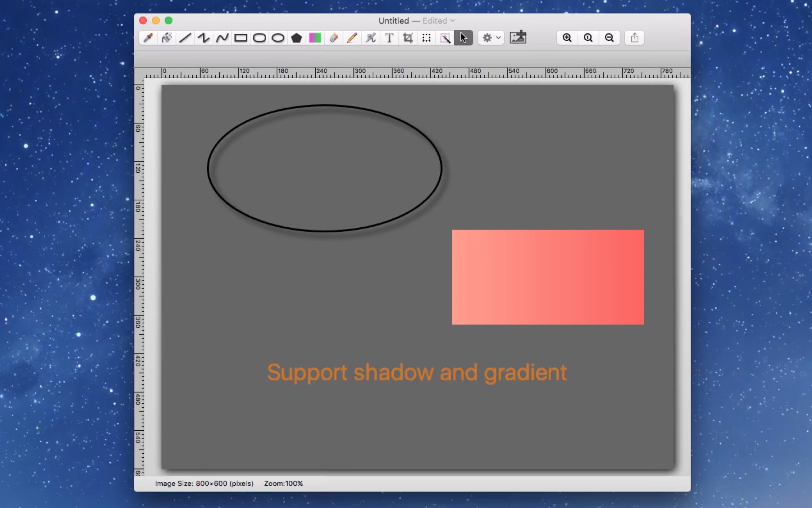The height and width of the screenshot is (508, 812).
Task: Open the gear settings dropdown
Action: click(491, 38)
